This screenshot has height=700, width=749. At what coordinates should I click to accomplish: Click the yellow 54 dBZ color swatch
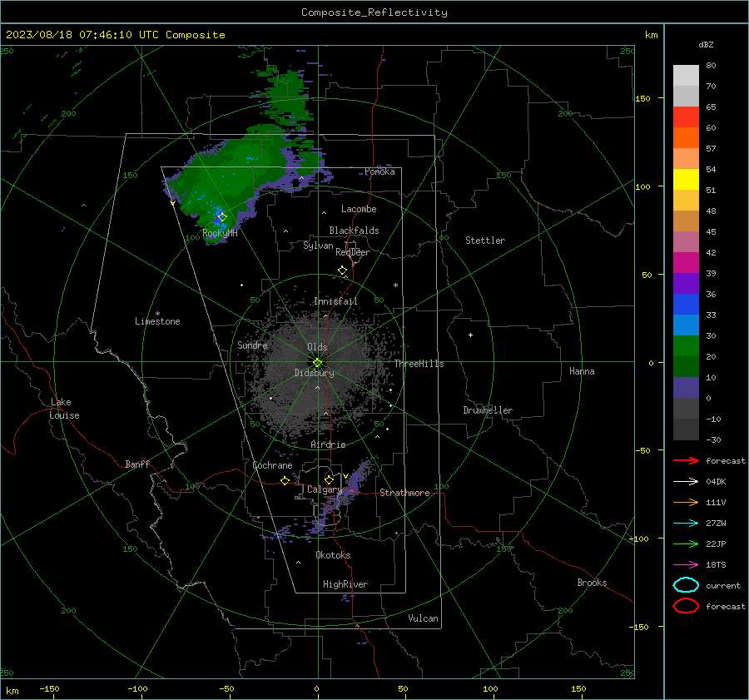point(686,179)
